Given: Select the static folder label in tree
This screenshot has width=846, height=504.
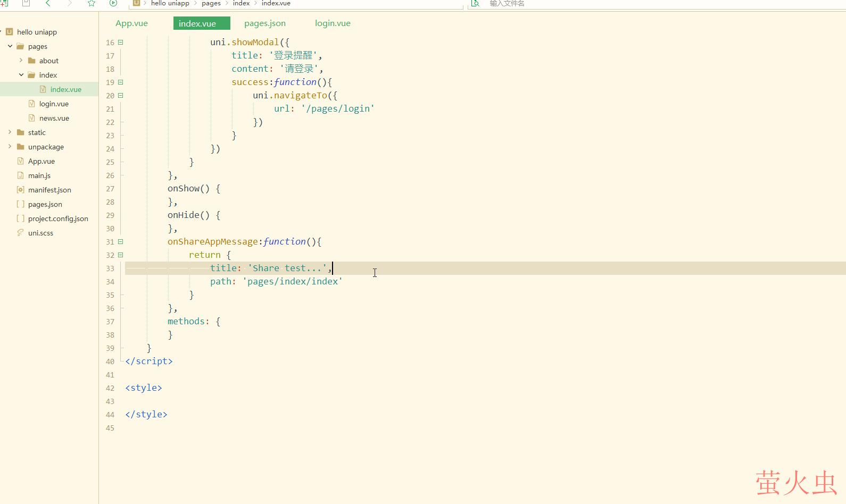Looking at the screenshot, I should pyautogui.click(x=37, y=132).
